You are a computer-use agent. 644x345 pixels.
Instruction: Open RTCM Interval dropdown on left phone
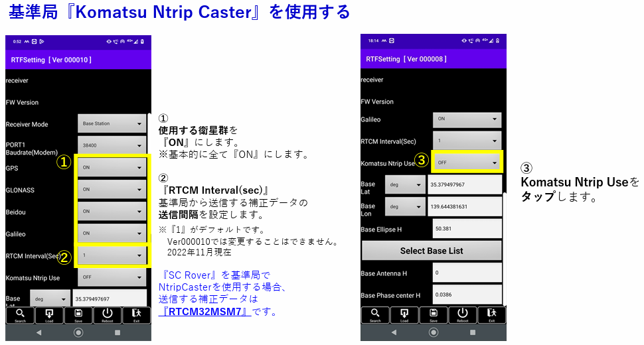[x=112, y=255]
